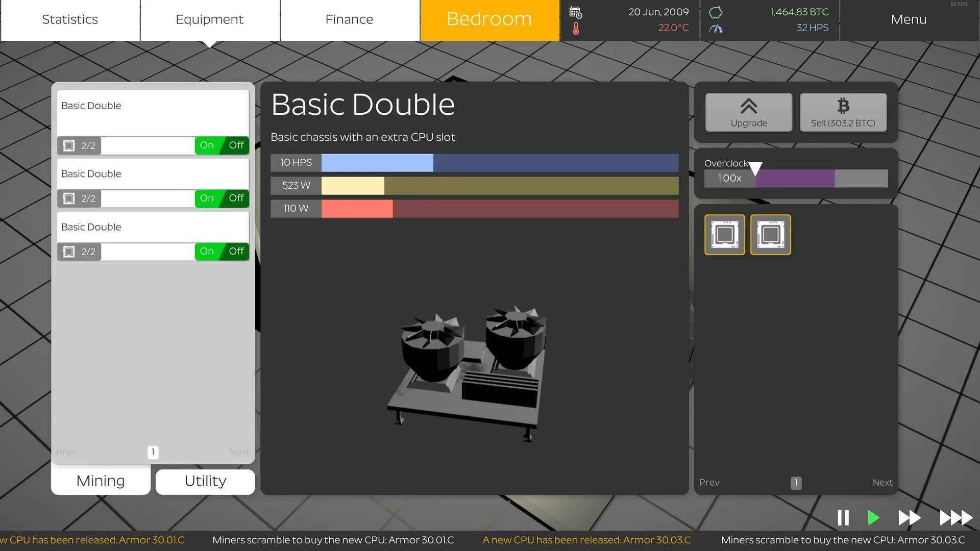Sell chassis for 303.2 BTC
Image resolution: width=980 pixels, height=551 pixels.
click(x=843, y=112)
